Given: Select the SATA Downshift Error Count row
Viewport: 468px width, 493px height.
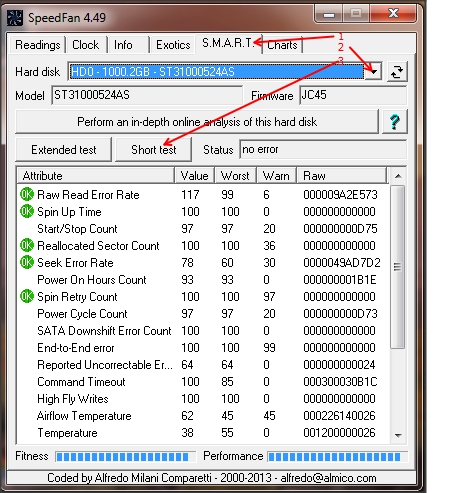Looking at the screenshot, I should pyautogui.click(x=203, y=331).
